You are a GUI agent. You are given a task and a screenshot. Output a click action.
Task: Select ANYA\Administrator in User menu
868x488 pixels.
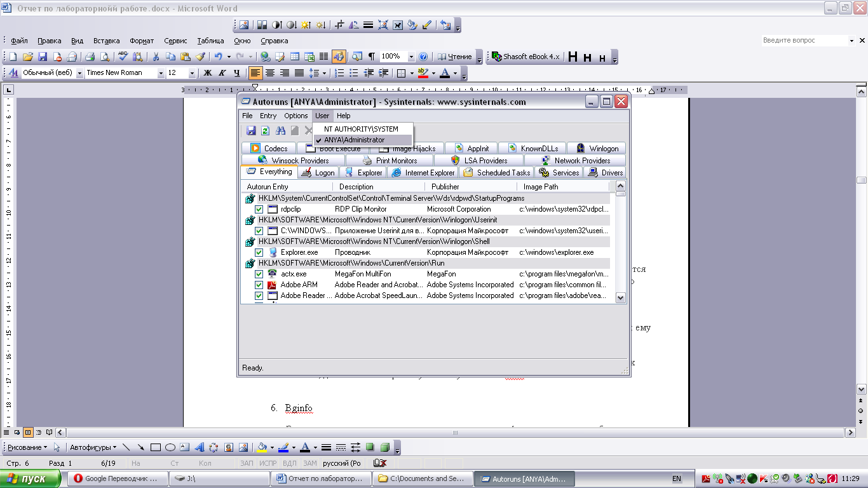tap(363, 140)
